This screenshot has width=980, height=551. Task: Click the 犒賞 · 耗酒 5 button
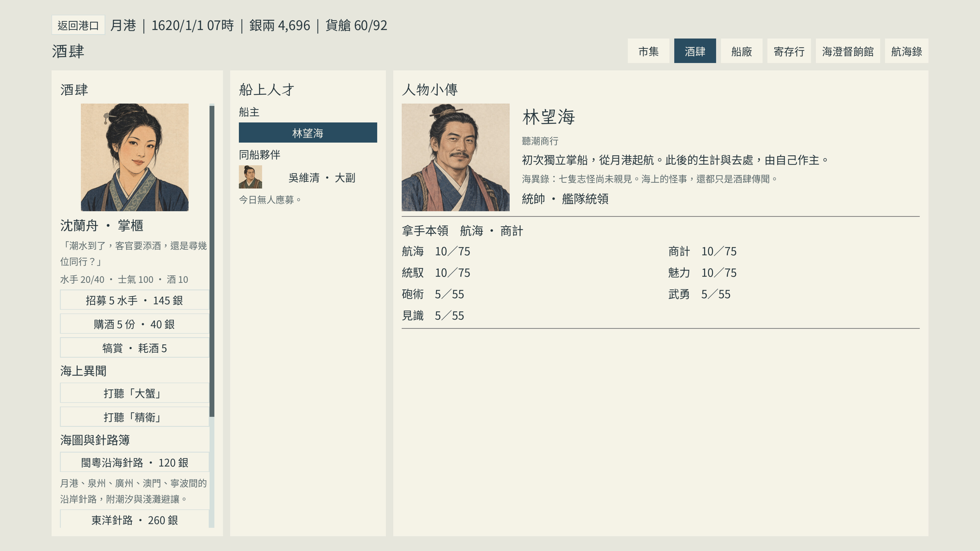(x=134, y=348)
